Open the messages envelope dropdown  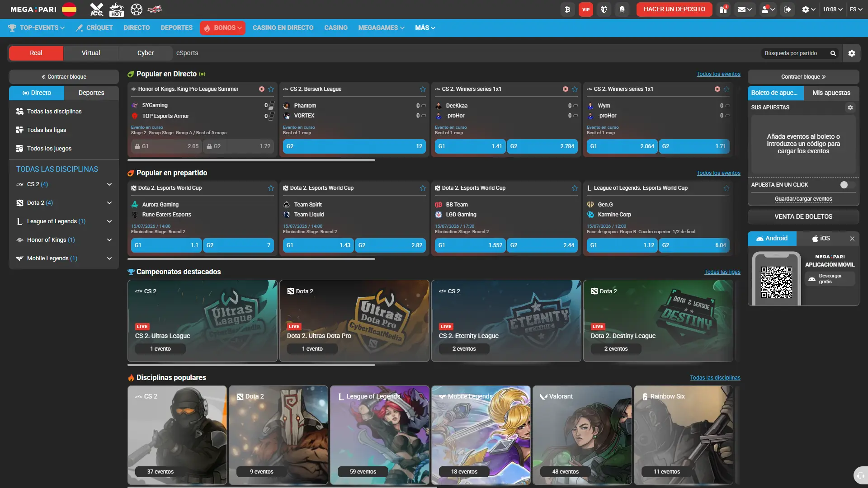point(745,9)
